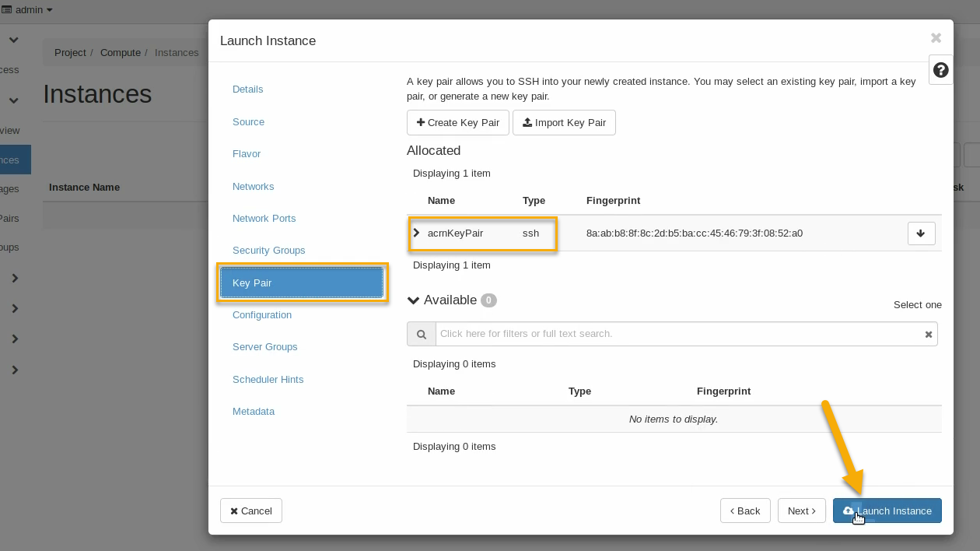Viewport: 980px width, 551px height.
Task: Click the search magnifier icon
Action: 421,334
